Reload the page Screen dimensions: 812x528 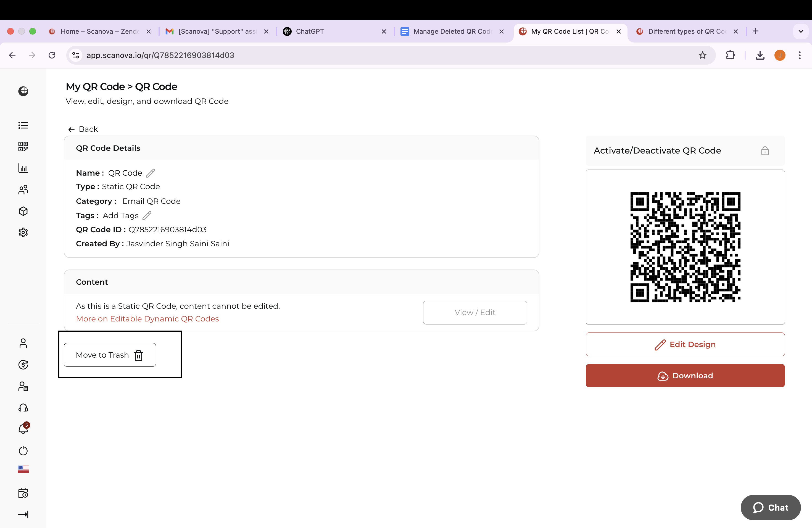[52, 55]
